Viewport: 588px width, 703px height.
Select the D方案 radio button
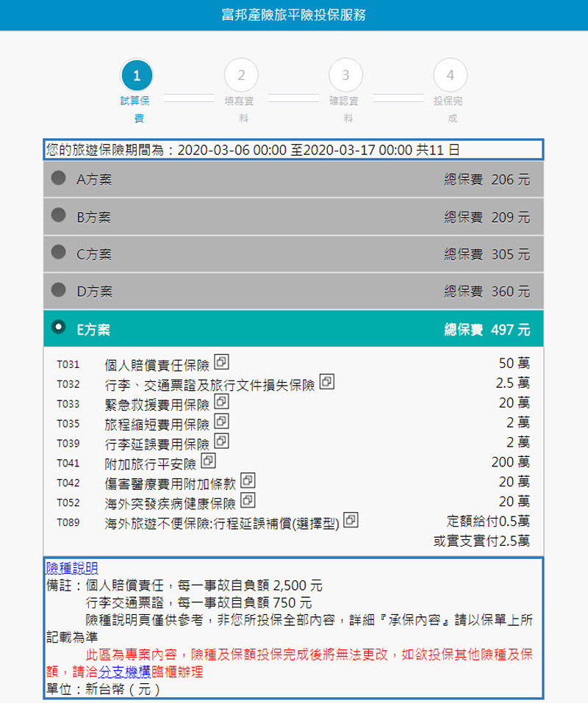point(58,289)
